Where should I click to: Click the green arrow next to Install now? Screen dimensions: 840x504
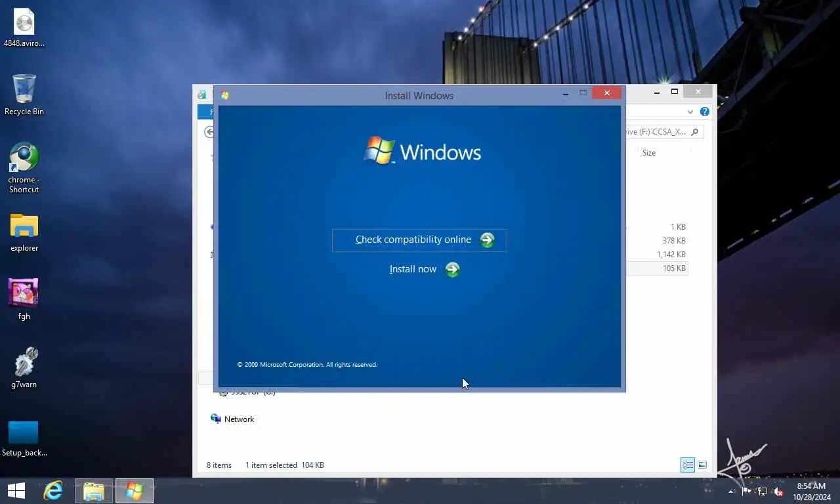coord(452,270)
